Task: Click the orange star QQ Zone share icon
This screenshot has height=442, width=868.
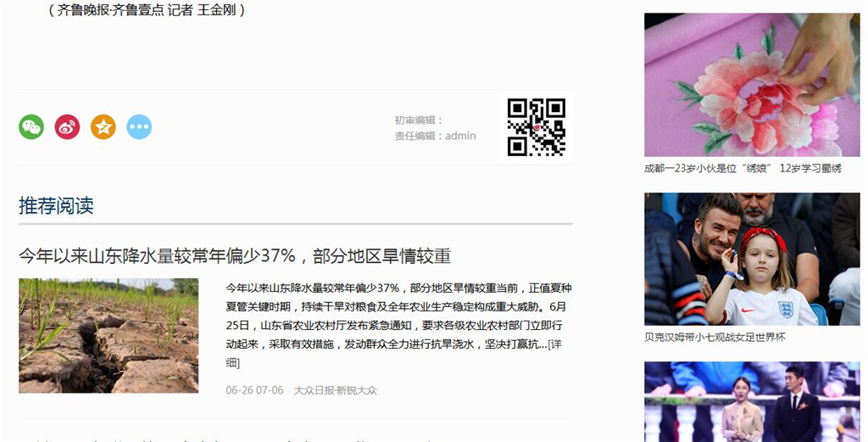Action: (x=103, y=127)
